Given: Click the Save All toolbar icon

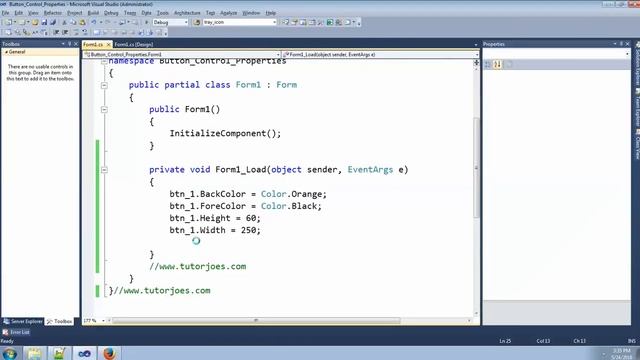Looking at the screenshot, I should click(53, 22).
